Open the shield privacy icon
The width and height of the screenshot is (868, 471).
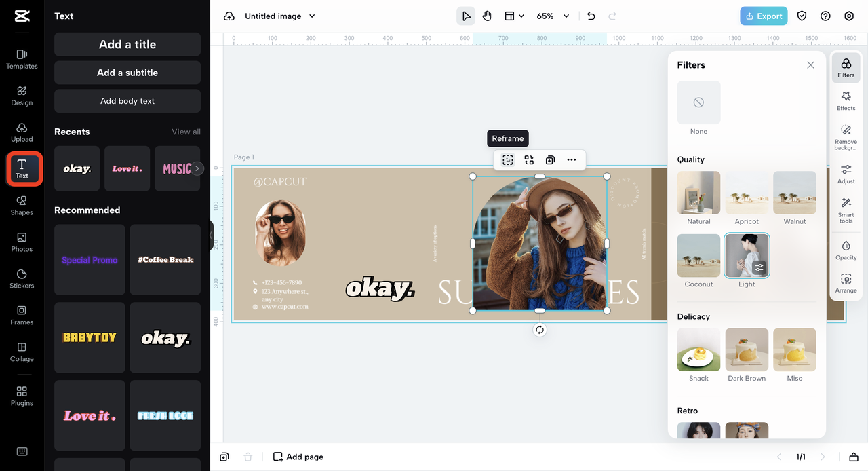coord(802,16)
